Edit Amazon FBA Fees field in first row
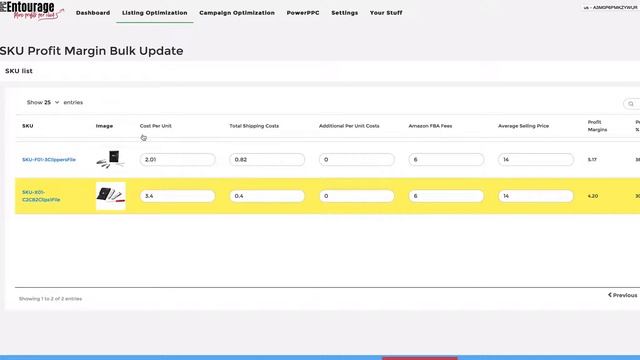This screenshot has height=360, width=640. (x=446, y=160)
